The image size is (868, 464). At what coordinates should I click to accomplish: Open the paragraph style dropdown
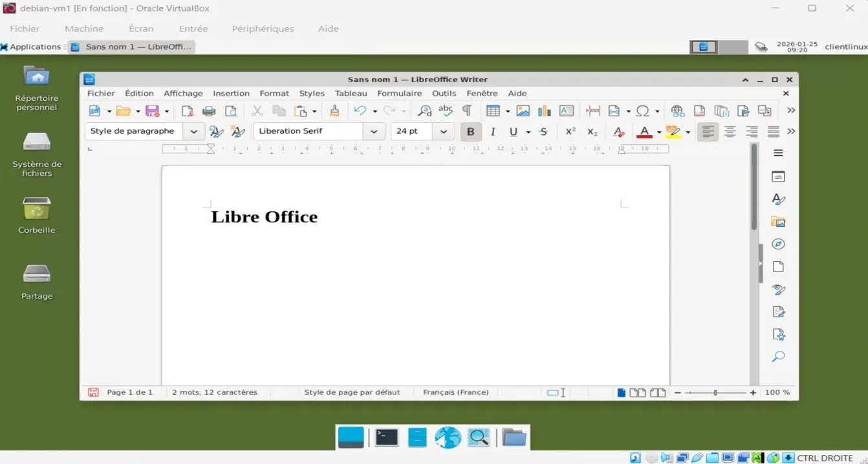pos(192,131)
